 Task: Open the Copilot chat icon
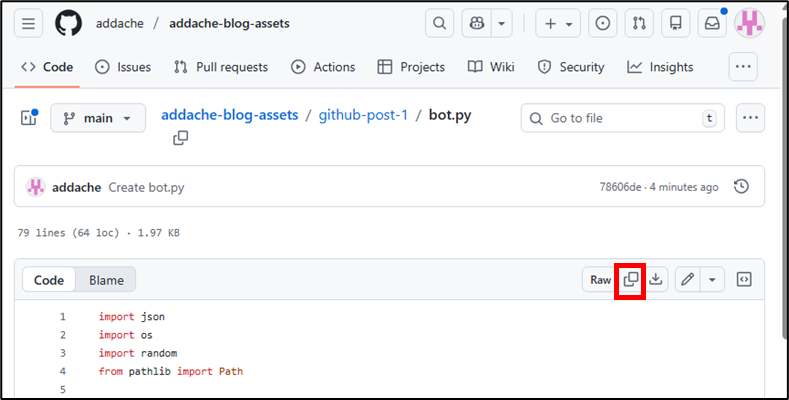coord(476,23)
